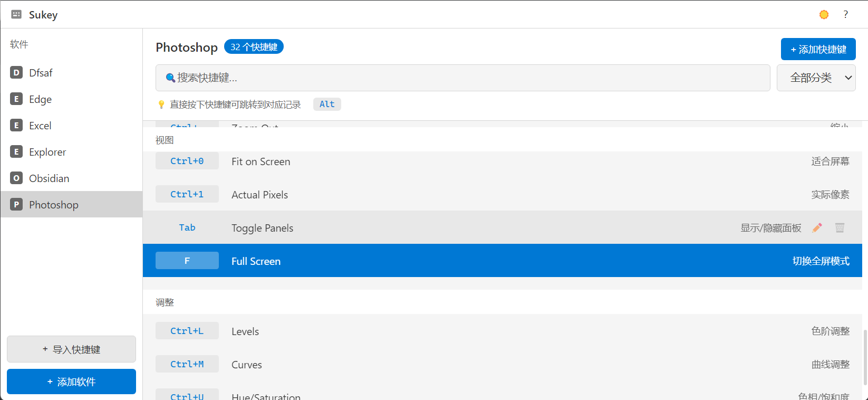This screenshot has width=868, height=400.
Task: Select the Actual Pixels row
Action: click(x=503, y=194)
